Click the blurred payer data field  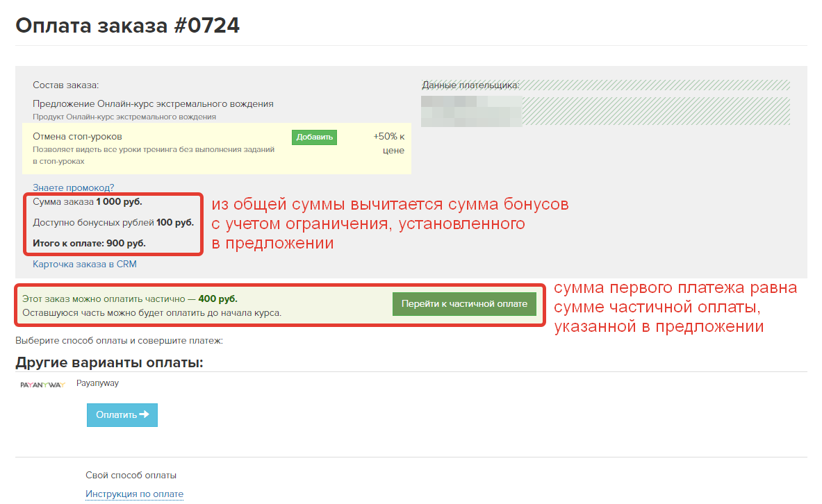click(471, 110)
